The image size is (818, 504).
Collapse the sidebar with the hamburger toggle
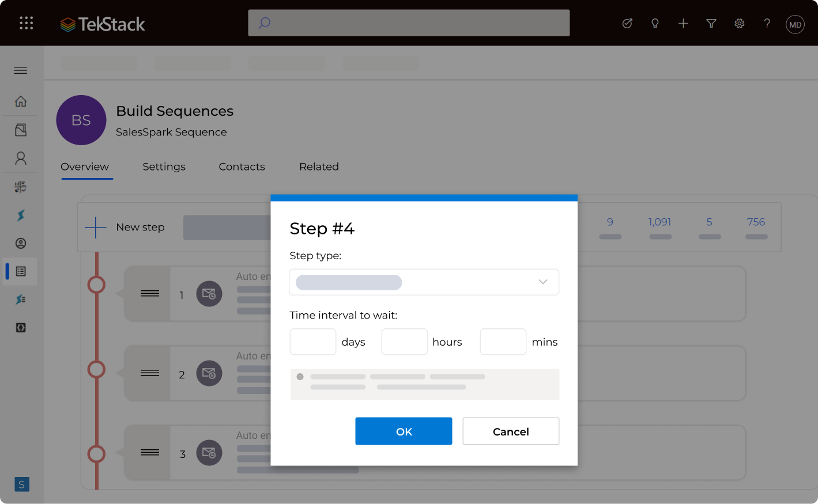20,70
